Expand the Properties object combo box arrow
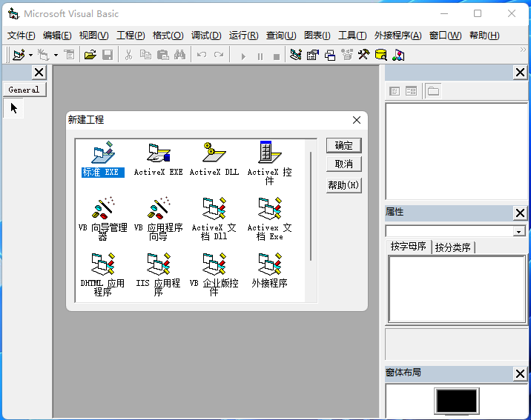The height and width of the screenshot is (420, 531). tap(519, 232)
